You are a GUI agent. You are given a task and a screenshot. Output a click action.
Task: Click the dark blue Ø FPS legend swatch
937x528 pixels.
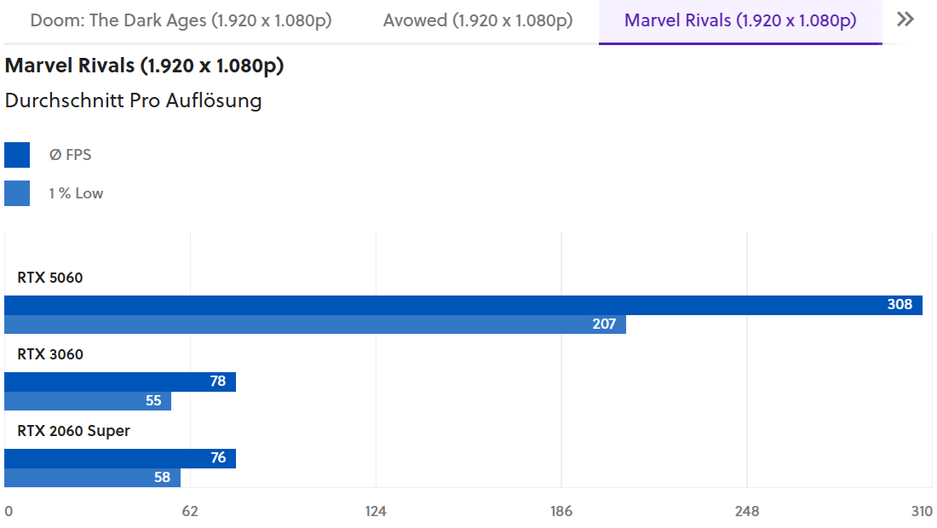point(17,155)
